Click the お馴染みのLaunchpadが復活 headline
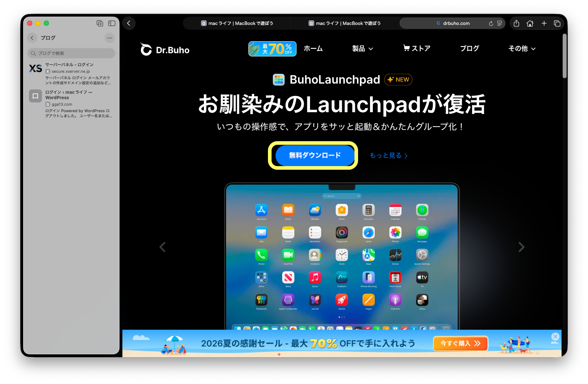Screen dimensions: 588x384 (342, 104)
